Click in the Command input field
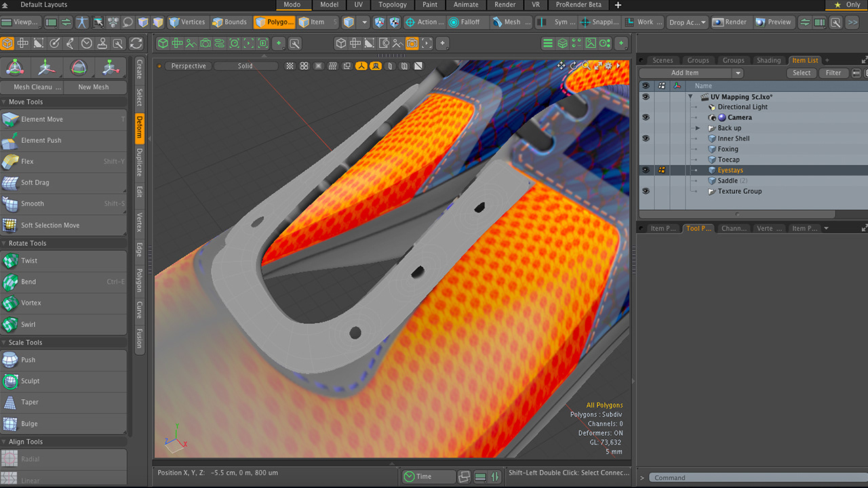 pyautogui.click(x=757, y=478)
